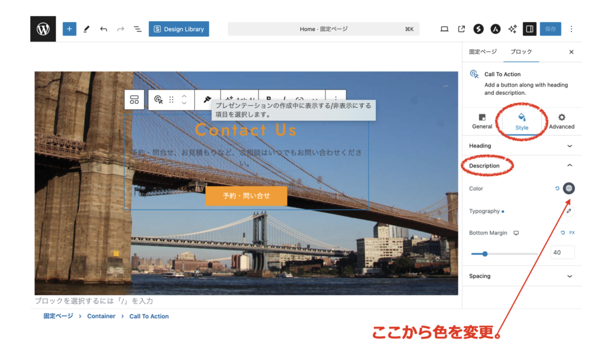Open the document overview list icon

(138, 28)
